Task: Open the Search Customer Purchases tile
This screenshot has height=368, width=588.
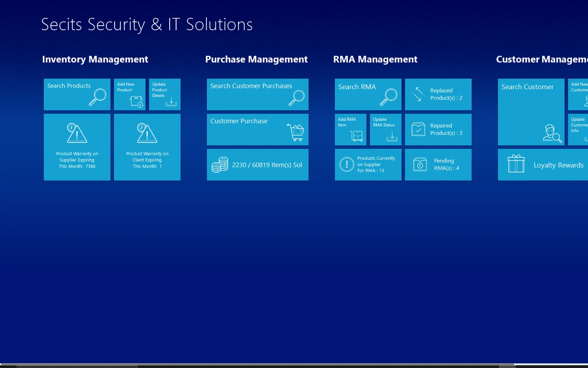Action: coord(257,95)
